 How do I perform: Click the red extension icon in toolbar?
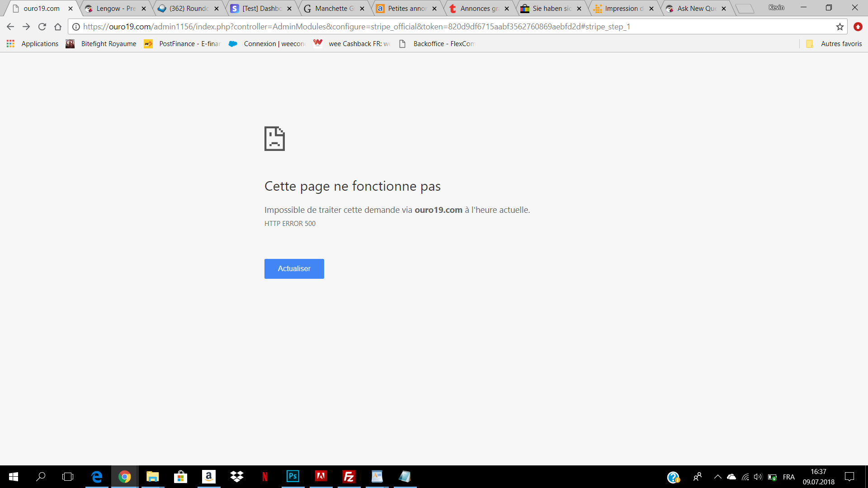(858, 27)
